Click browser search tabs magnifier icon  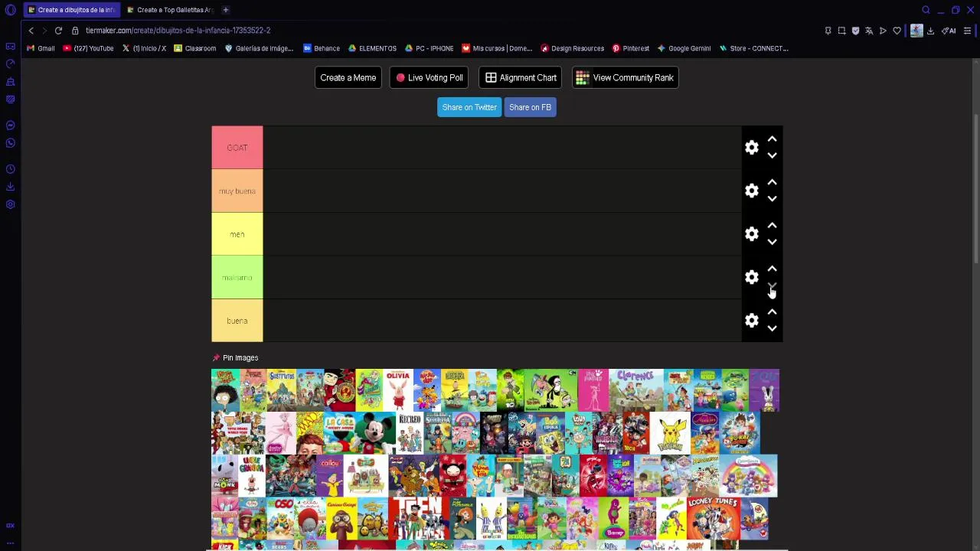point(926,10)
